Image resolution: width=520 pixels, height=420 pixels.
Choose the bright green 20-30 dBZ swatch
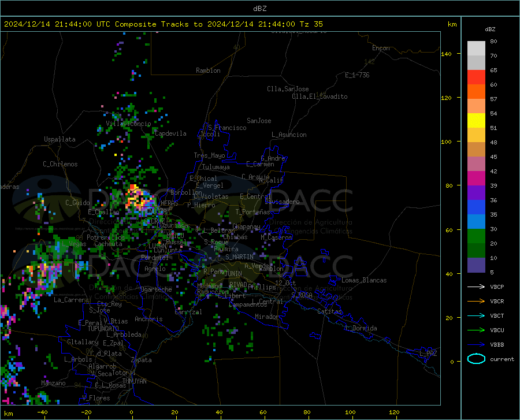pos(476,236)
